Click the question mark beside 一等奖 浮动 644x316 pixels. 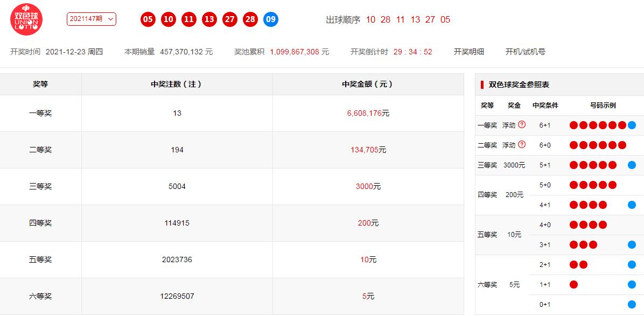click(522, 124)
